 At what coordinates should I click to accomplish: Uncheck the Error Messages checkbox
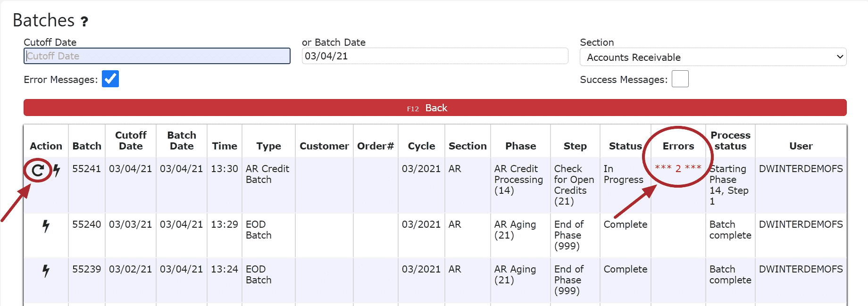[x=110, y=79]
